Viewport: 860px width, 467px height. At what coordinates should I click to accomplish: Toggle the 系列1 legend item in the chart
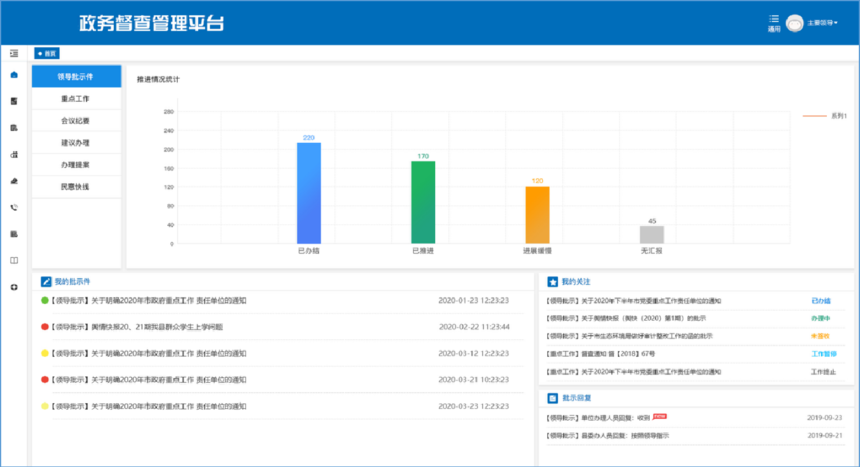click(x=824, y=116)
